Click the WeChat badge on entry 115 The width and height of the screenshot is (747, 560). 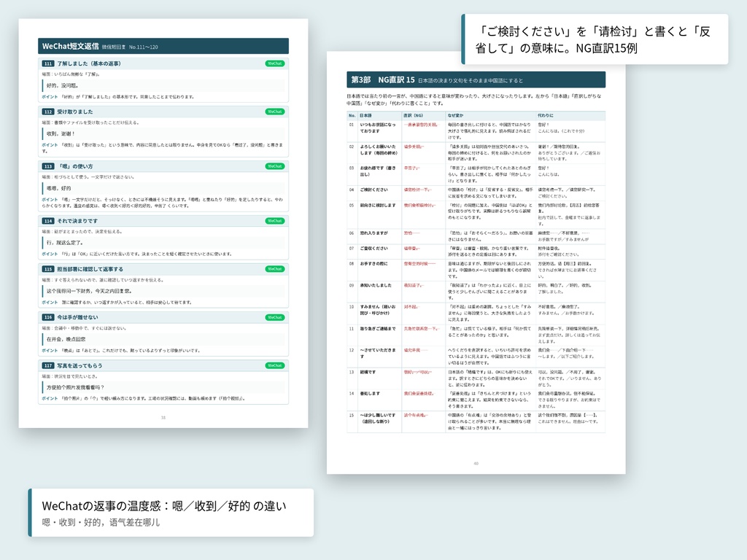tap(275, 269)
